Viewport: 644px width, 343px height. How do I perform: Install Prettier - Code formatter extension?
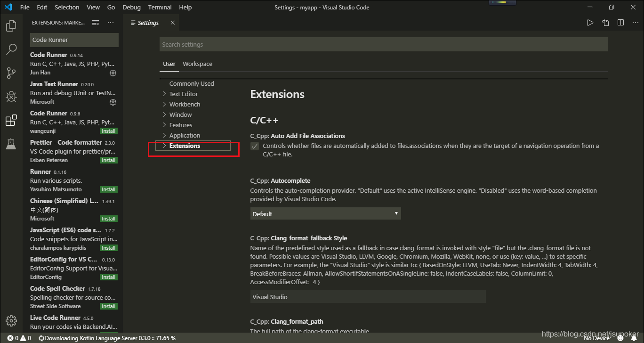109,160
